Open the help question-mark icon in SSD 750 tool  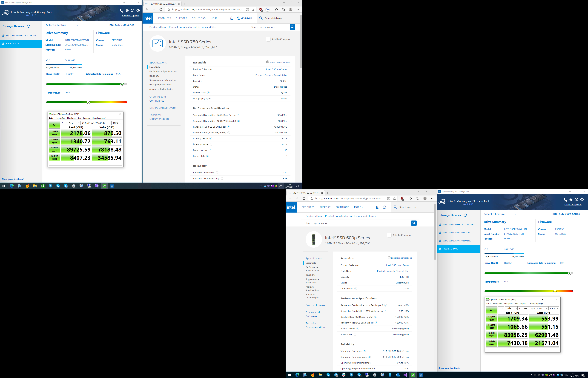click(x=133, y=11)
